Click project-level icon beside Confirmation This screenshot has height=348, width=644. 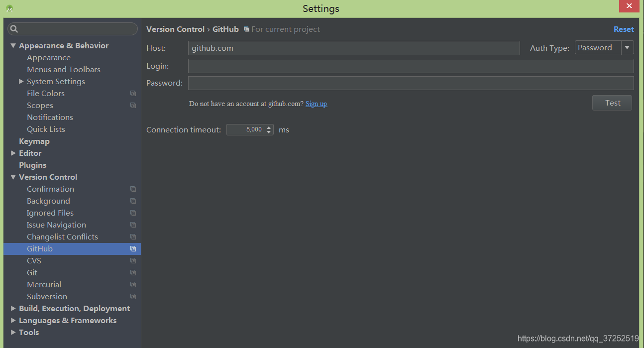pyautogui.click(x=133, y=189)
